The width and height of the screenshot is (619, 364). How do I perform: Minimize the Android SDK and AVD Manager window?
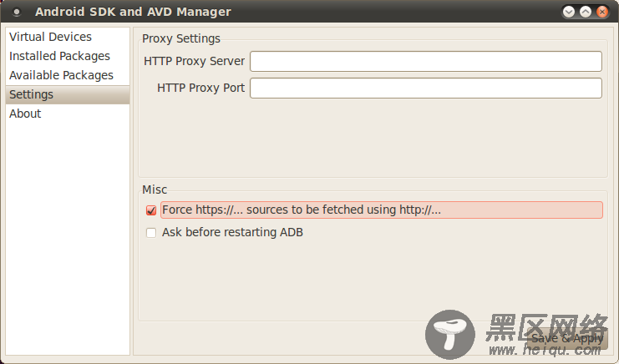pyautogui.click(x=569, y=12)
